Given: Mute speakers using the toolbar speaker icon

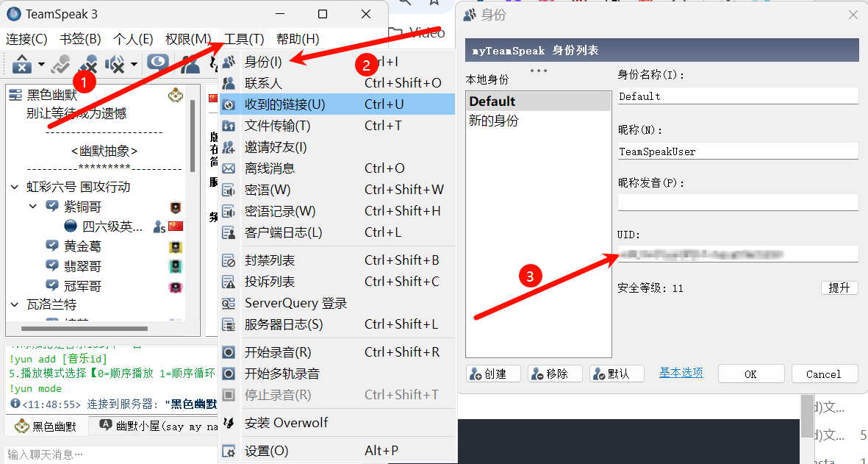Looking at the screenshot, I should pos(115,64).
